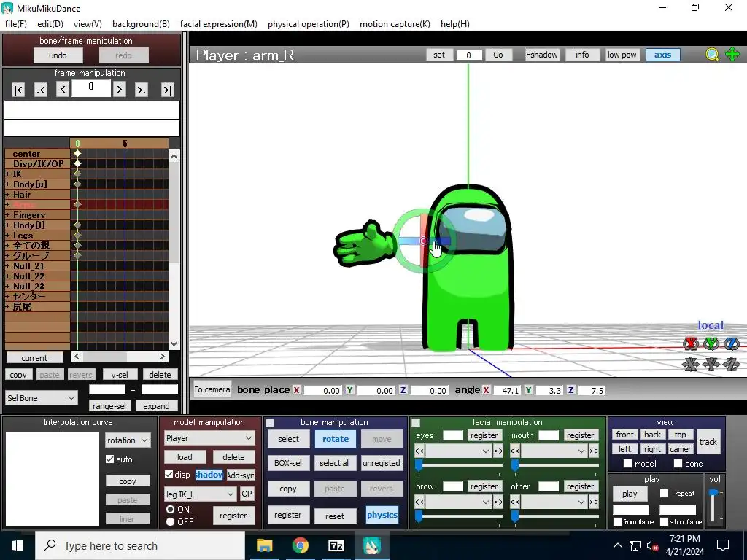Enable the repeat playback checkbox
The image size is (747, 560).
coord(664,494)
